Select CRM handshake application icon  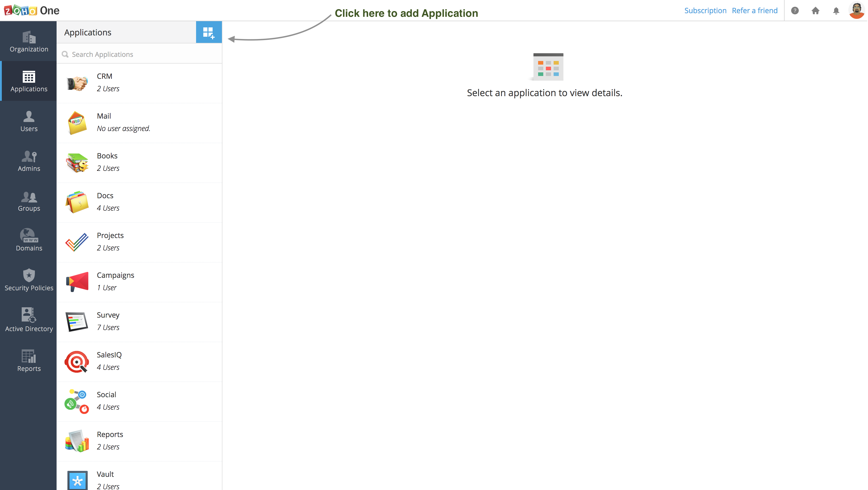[77, 82]
